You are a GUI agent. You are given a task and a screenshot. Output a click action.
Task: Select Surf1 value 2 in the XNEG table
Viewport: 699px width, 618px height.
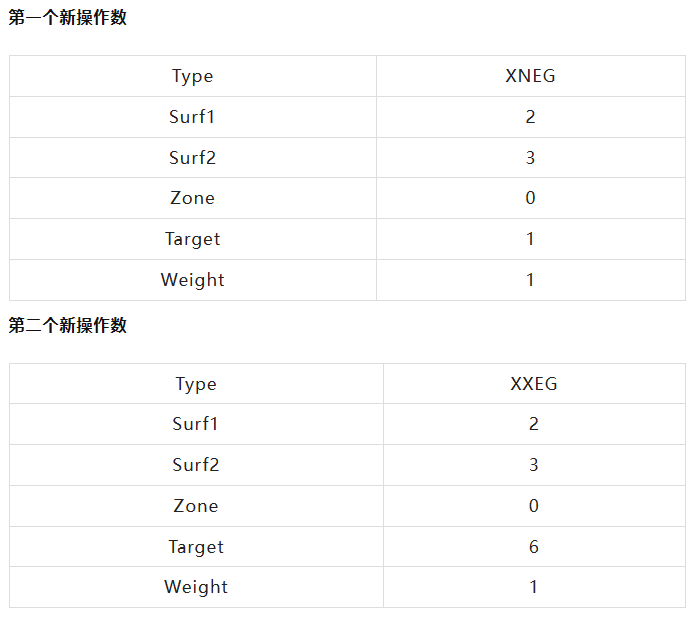click(530, 117)
